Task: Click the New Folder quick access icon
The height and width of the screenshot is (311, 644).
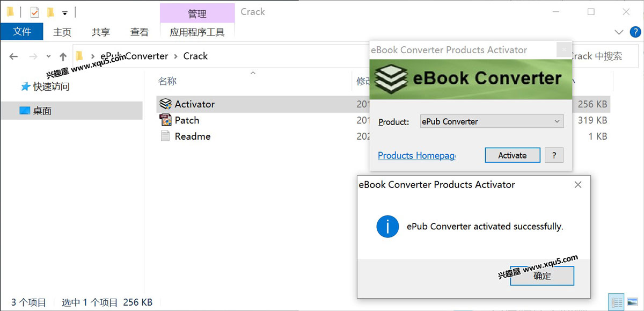Action: point(51,12)
